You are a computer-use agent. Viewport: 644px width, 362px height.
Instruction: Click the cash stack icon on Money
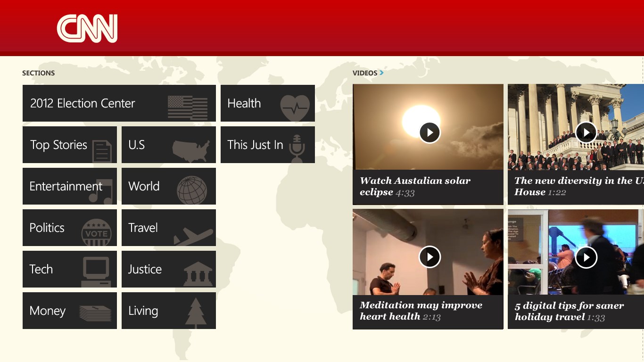(x=96, y=313)
